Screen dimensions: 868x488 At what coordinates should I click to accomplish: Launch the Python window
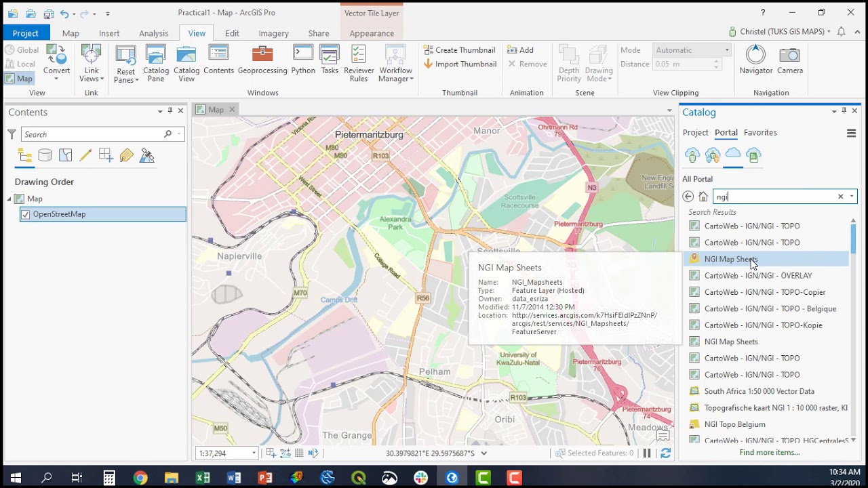coord(303,60)
